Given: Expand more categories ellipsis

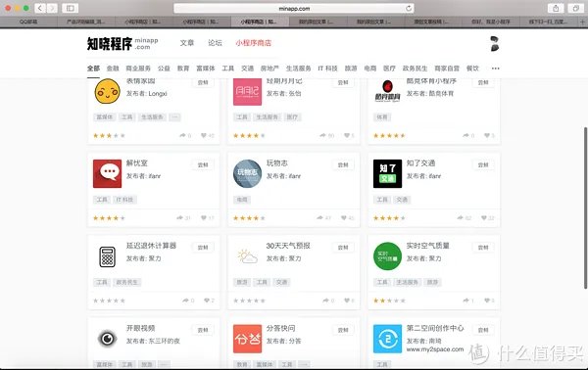Looking at the screenshot, I should 495,69.
